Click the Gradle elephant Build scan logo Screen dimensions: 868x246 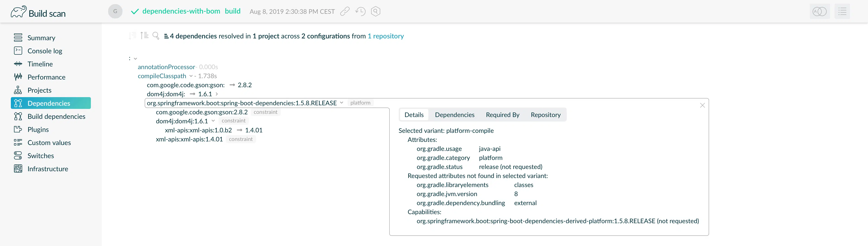(38, 12)
